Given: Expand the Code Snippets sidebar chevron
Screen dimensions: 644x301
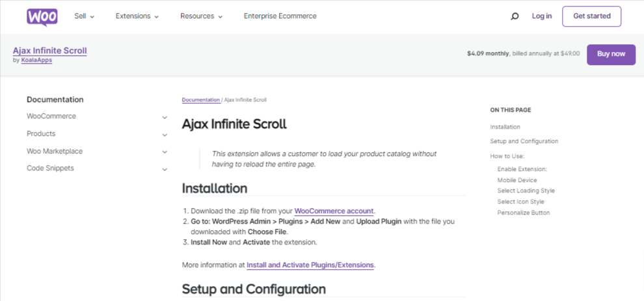Looking at the screenshot, I should click(x=165, y=170).
